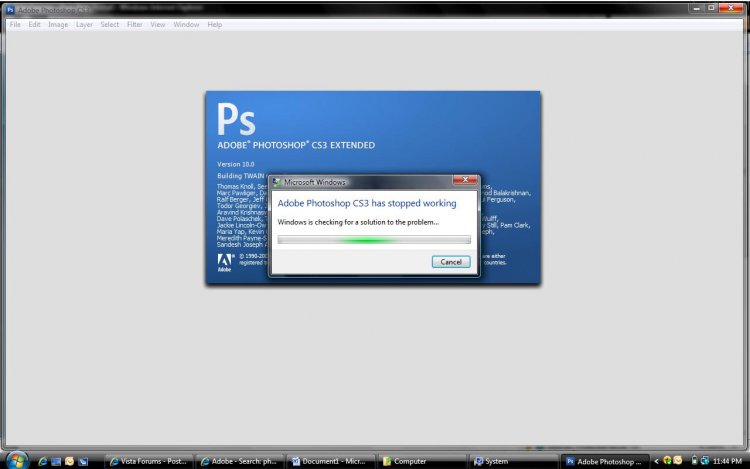Click the Microsoft Windows dialog title icon

[276, 182]
